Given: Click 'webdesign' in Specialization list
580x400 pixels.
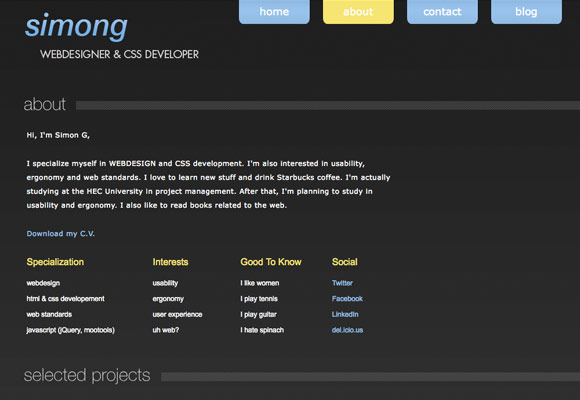Looking at the screenshot, I should [43, 283].
